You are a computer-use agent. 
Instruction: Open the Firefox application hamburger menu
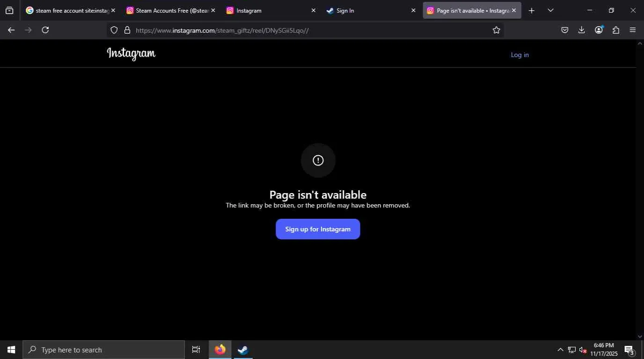[x=633, y=30]
